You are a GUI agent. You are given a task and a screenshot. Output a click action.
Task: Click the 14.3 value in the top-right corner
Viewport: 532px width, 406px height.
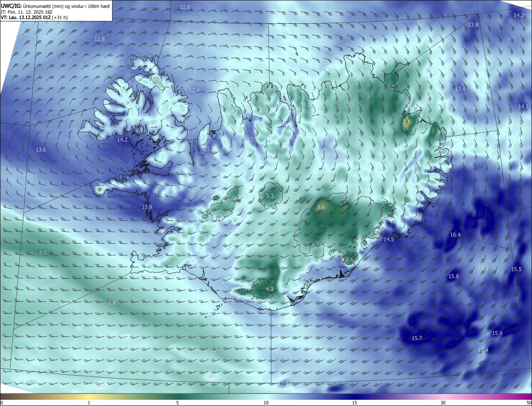(519, 15)
